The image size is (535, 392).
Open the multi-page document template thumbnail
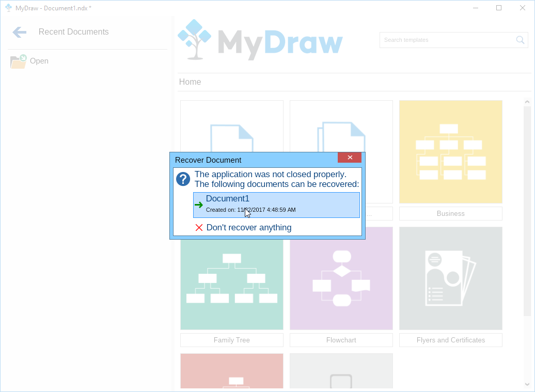point(341,126)
